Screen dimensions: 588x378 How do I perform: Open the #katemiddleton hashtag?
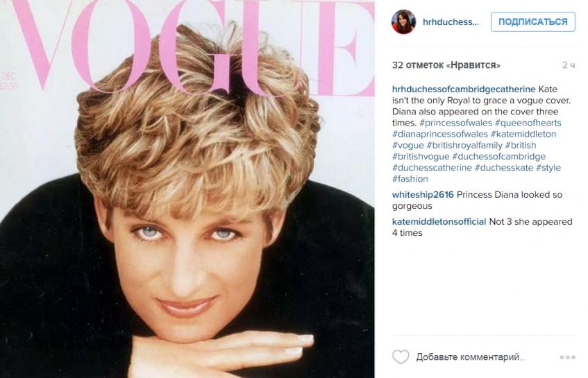coord(523,134)
